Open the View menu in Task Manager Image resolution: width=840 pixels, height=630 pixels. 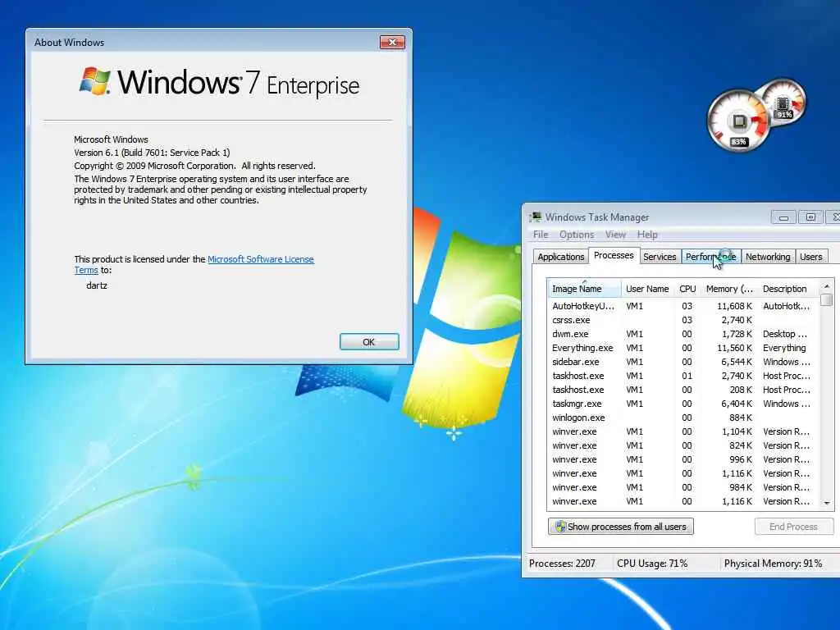615,235
